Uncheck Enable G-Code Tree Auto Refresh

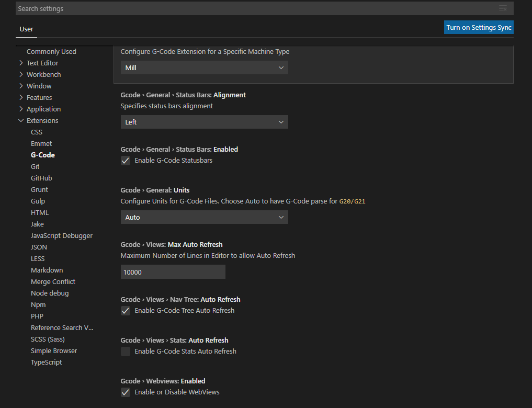(125, 310)
